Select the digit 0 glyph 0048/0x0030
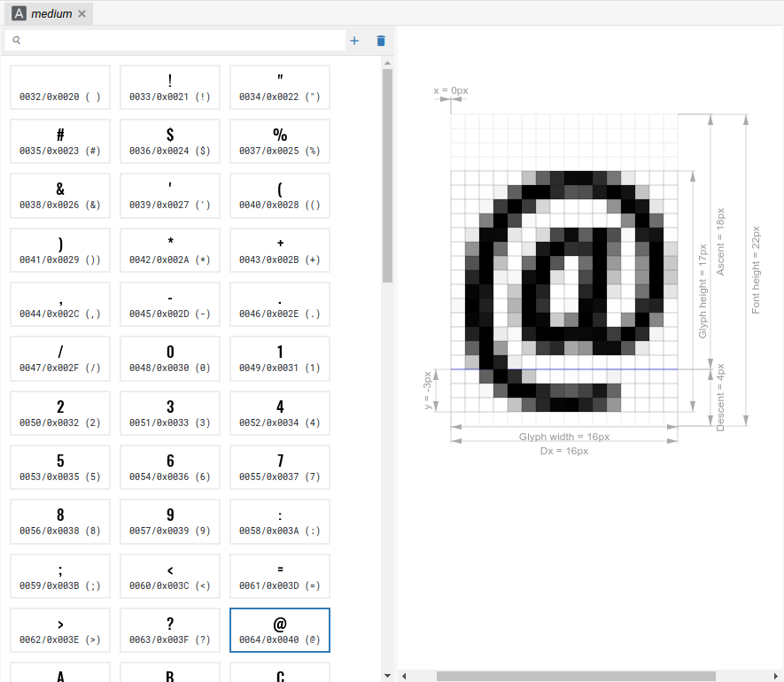 click(x=170, y=359)
